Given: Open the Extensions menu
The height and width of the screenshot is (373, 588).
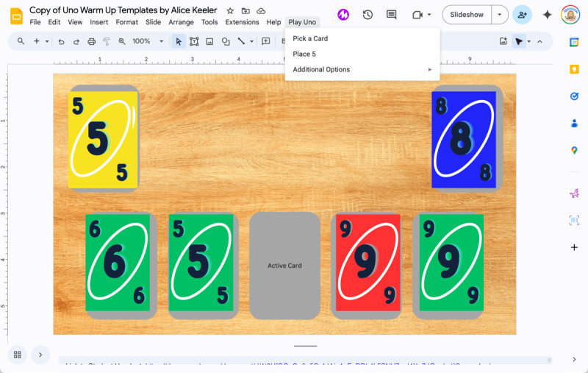Looking at the screenshot, I should [242, 22].
